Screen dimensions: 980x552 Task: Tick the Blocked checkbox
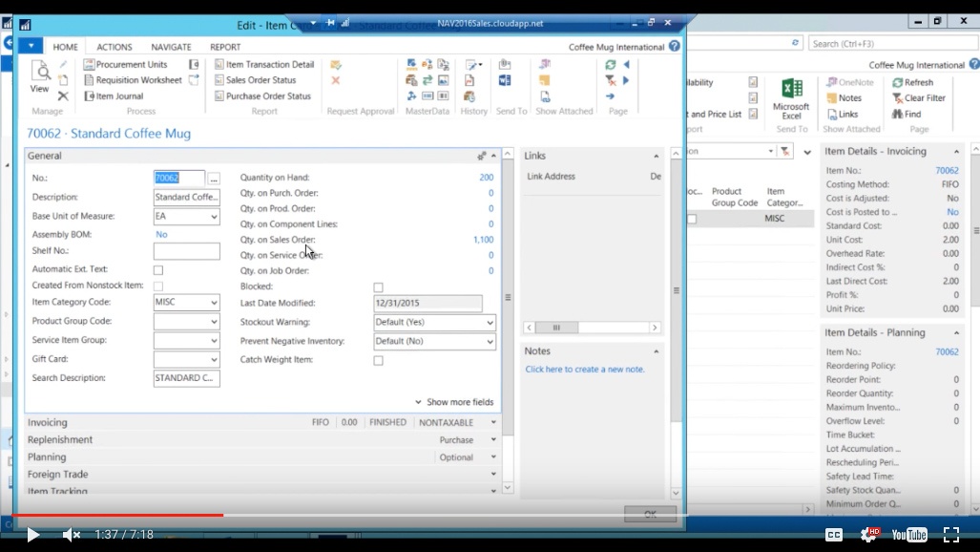378,287
